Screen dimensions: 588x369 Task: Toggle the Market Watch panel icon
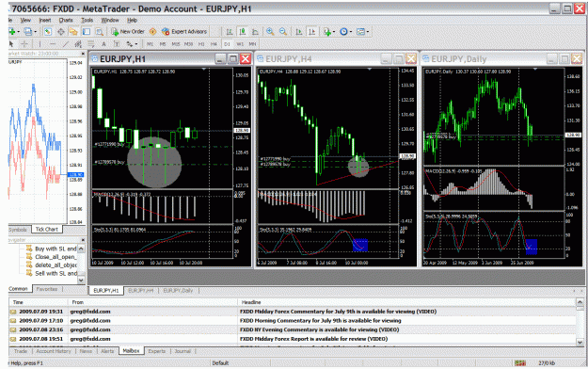pos(48,32)
